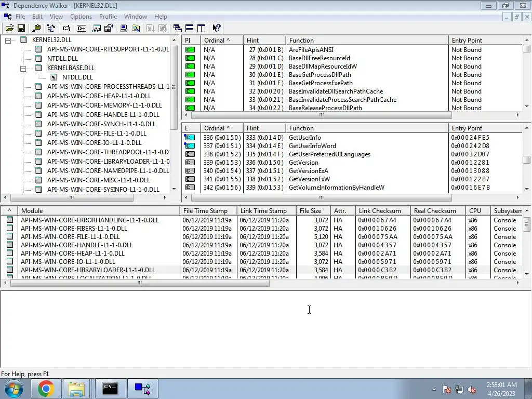Open Configure Module Search Order icon
Screen dimensions: 532x399
tap(136, 28)
